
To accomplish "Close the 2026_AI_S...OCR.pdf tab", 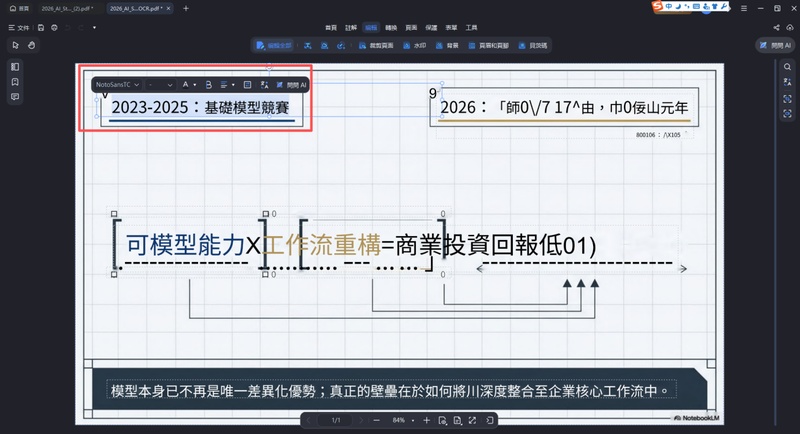I will (168, 8).
